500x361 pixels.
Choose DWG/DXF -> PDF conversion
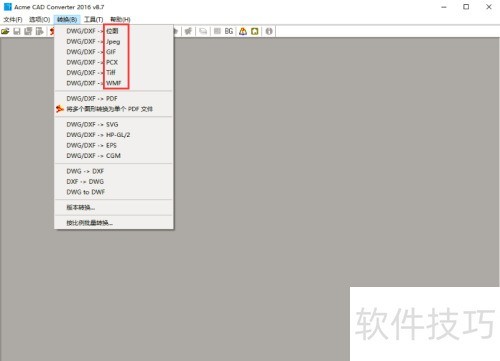[114, 99]
